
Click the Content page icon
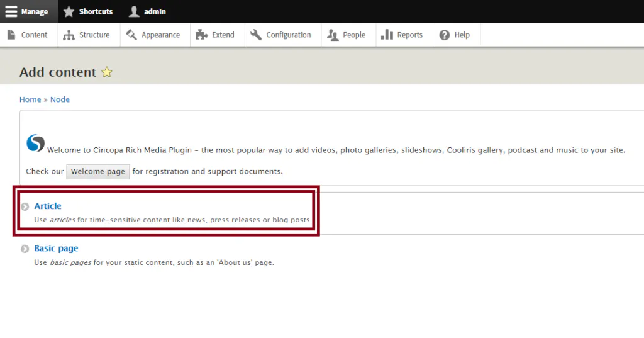(11, 35)
